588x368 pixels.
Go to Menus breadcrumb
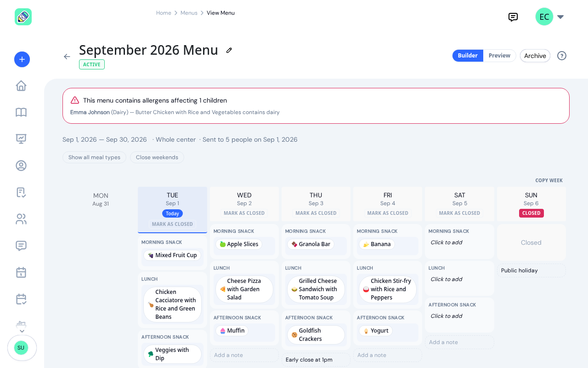(189, 13)
